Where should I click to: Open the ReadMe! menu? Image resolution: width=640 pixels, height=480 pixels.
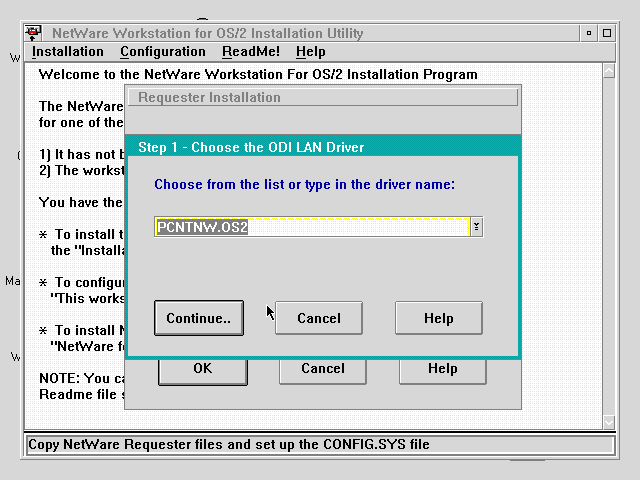(x=251, y=52)
